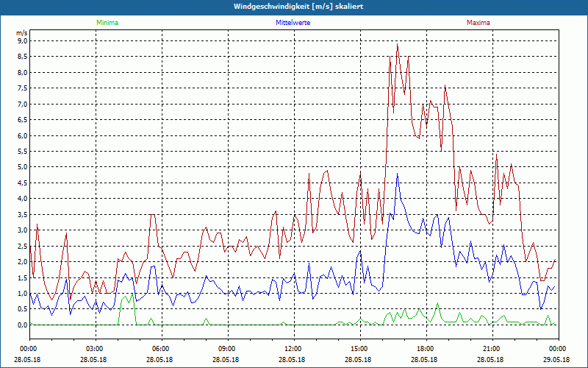Click the 12:00 time label

pos(293,349)
